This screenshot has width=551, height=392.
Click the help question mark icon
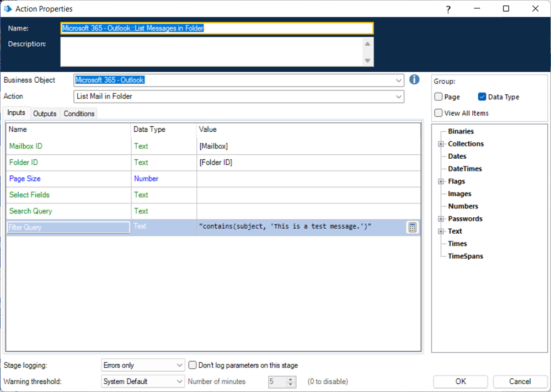tap(448, 9)
